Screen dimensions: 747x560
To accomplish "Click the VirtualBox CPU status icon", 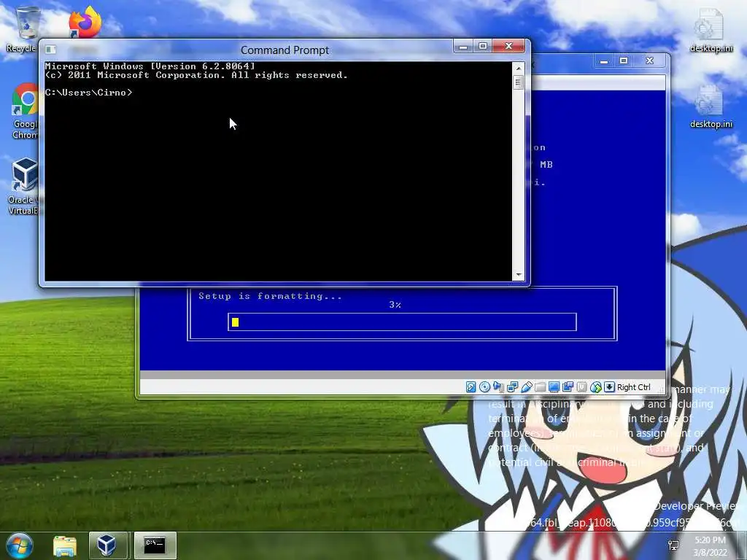I will (x=581, y=387).
